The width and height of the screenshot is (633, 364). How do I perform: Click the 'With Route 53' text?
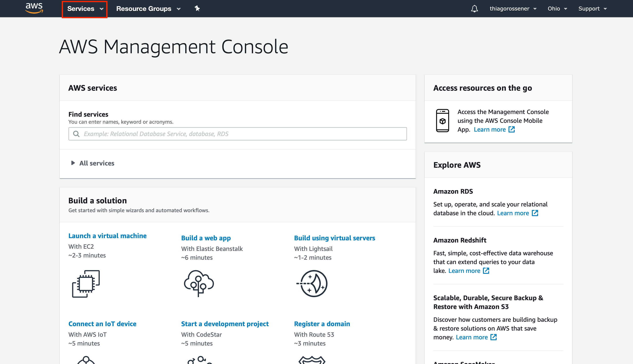314,335
